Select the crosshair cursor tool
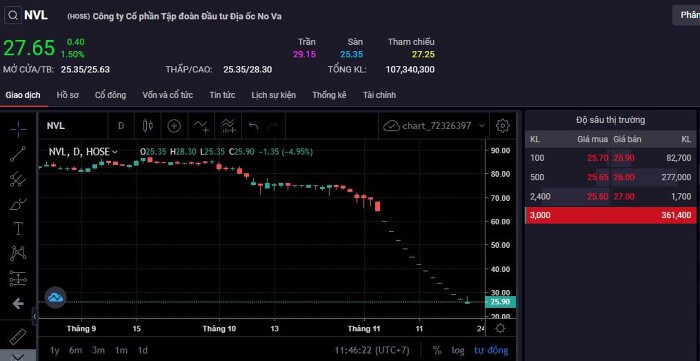 [18, 130]
